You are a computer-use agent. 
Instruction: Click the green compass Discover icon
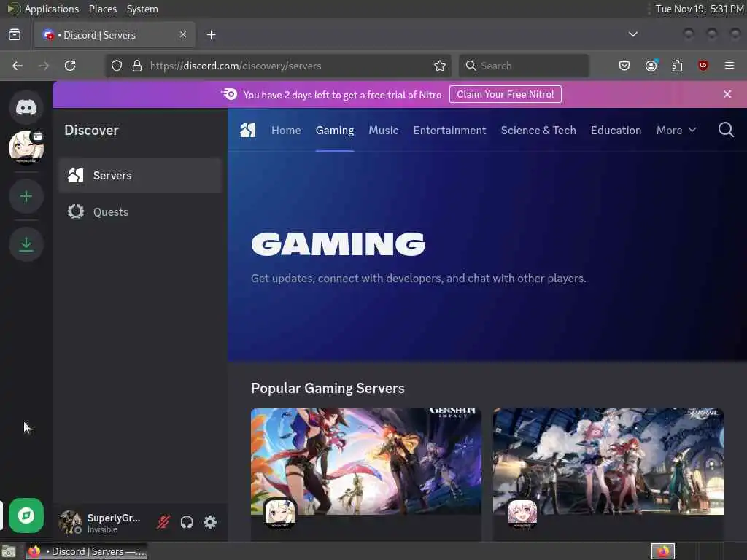[x=26, y=516]
